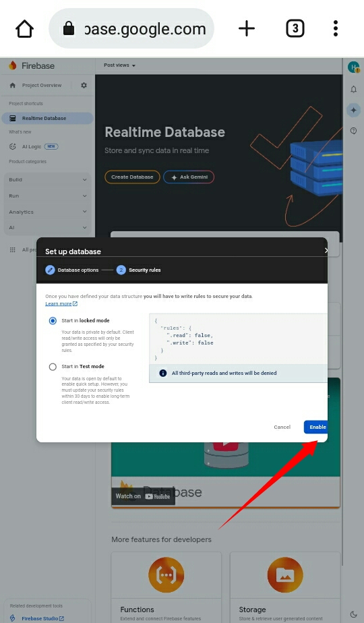
Task: Tap the browser URL address field
Action: click(x=131, y=28)
